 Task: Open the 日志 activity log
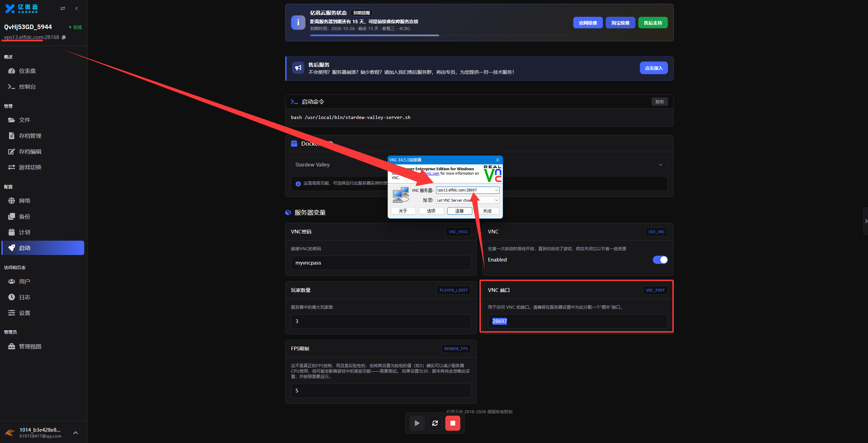(43, 297)
